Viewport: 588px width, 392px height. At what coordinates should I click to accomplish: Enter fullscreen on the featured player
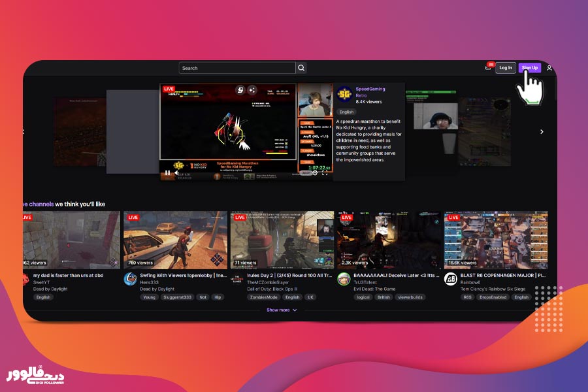pos(325,173)
